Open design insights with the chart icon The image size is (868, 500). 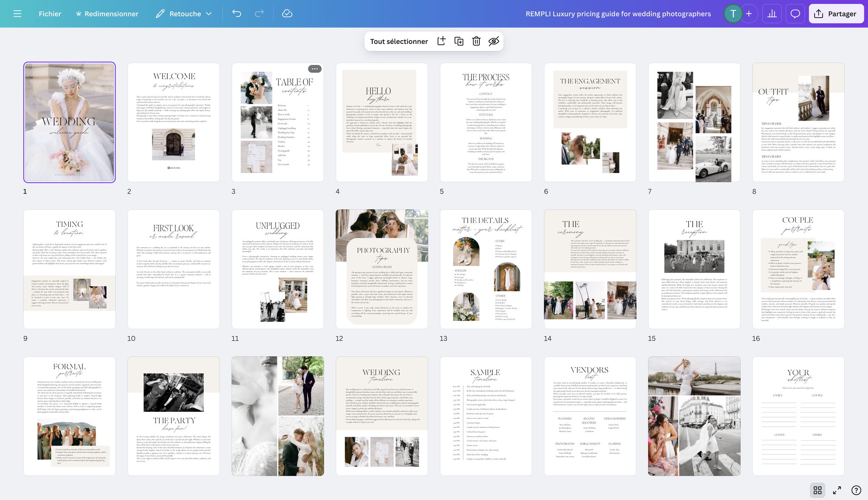[x=772, y=14]
